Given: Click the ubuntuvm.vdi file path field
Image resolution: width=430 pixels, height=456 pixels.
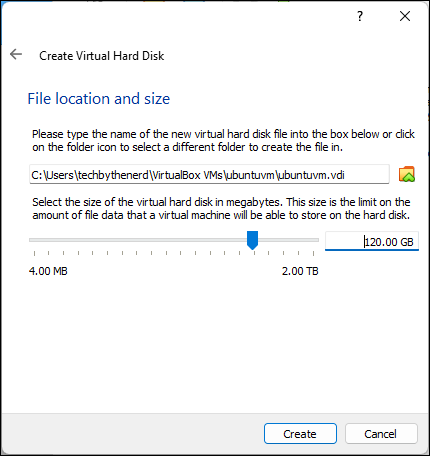Looking at the screenshot, I should pyautogui.click(x=209, y=174).
